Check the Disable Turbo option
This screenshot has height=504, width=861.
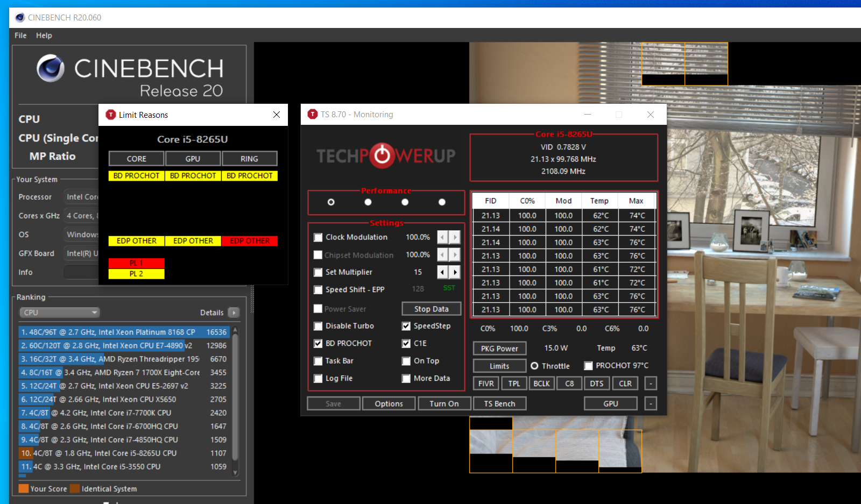(318, 326)
